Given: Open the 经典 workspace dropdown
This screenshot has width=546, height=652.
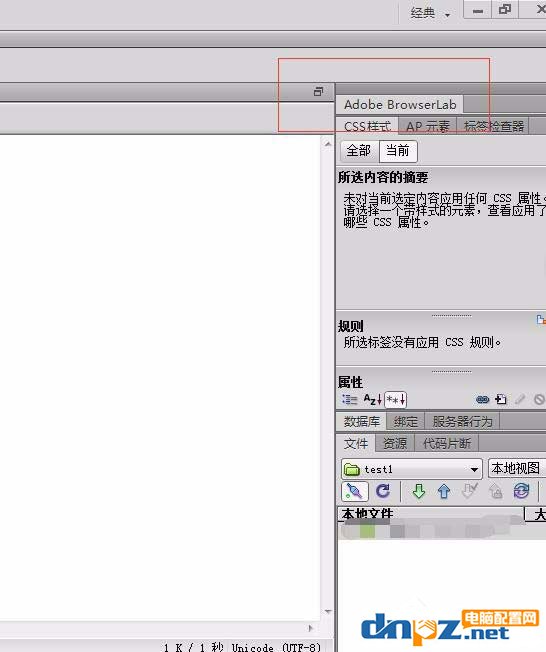Looking at the screenshot, I should [430, 13].
